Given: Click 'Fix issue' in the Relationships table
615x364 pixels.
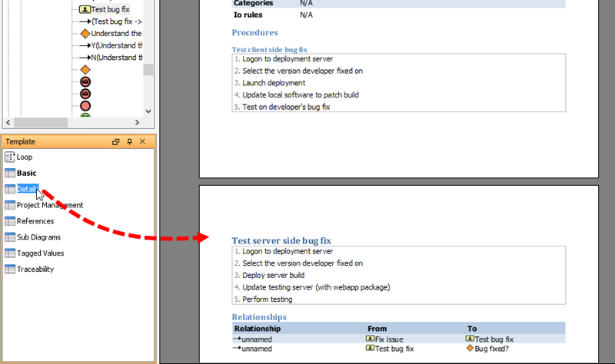Looking at the screenshot, I should 389,339.
